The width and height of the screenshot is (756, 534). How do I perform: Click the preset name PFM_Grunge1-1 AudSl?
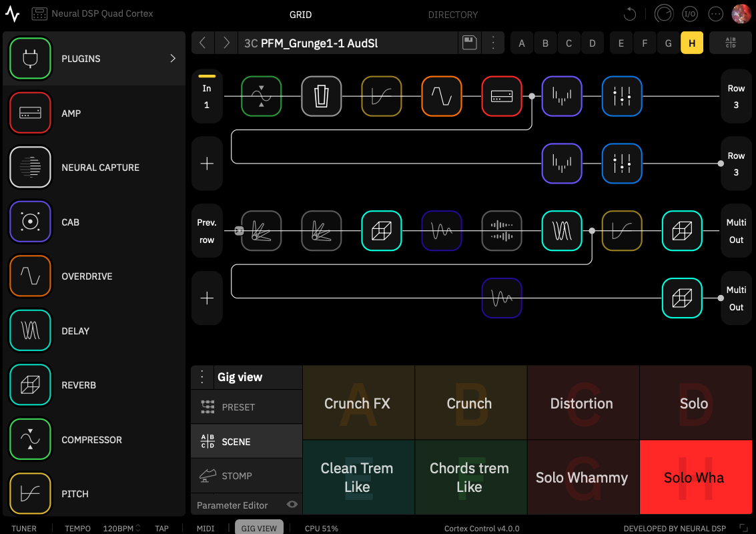click(319, 43)
